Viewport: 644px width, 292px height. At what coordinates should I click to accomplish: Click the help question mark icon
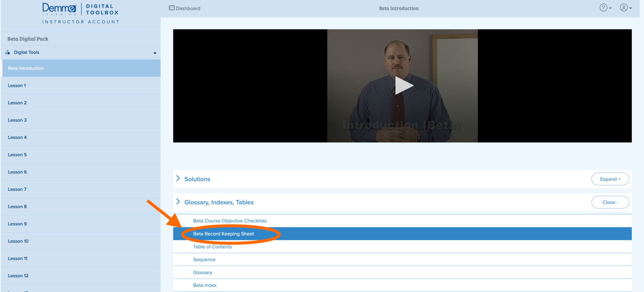[604, 8]
